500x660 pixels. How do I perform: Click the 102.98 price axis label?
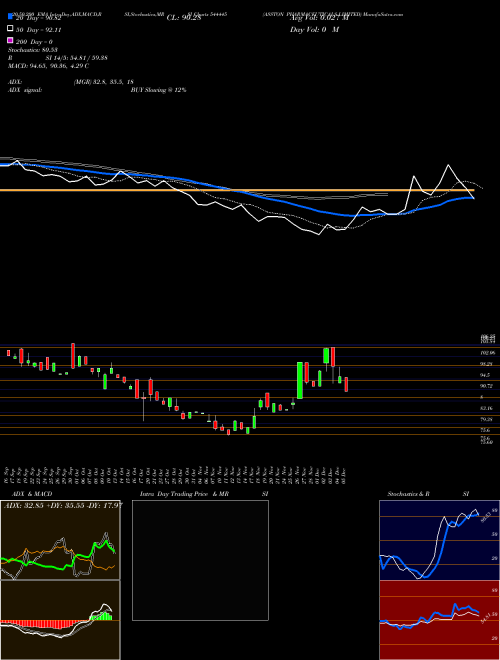pos(487,353)
